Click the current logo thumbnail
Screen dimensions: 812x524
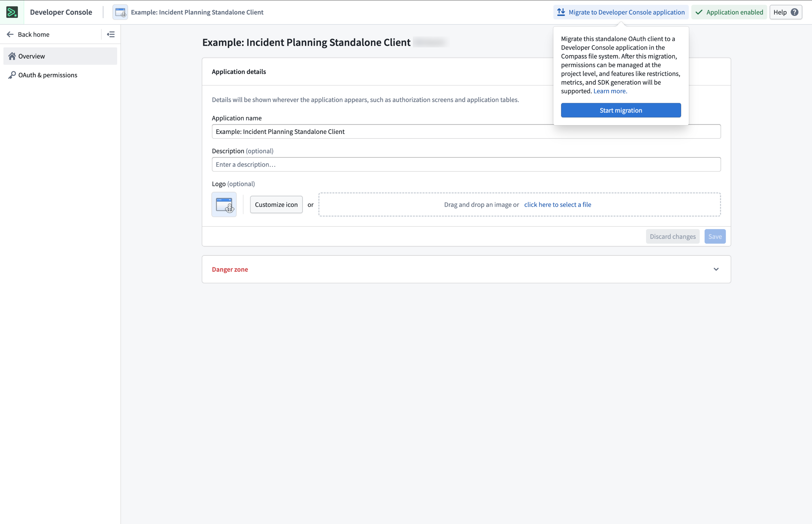(224, 205)
